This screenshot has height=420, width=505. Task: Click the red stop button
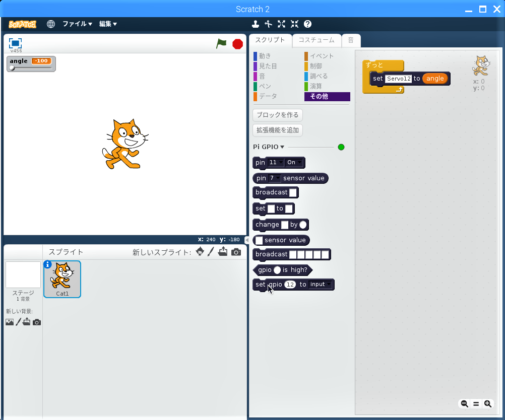(238, 44)
